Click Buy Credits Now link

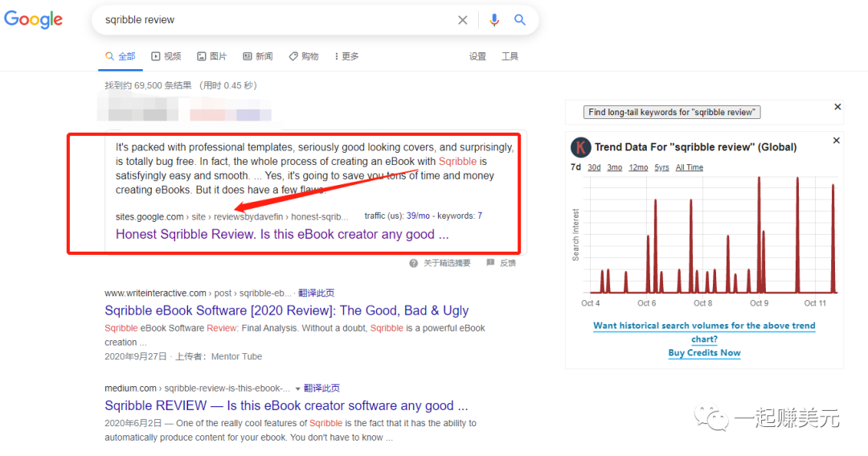tap(704, 353)
